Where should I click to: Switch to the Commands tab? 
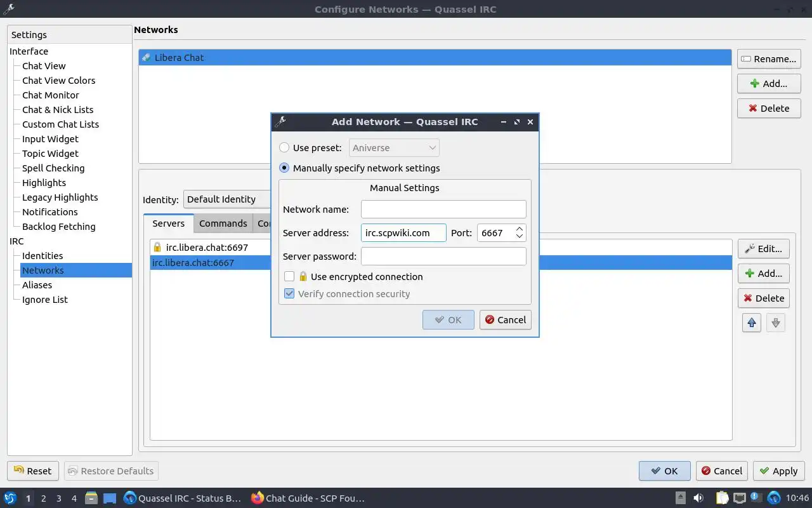pos(223,224)
